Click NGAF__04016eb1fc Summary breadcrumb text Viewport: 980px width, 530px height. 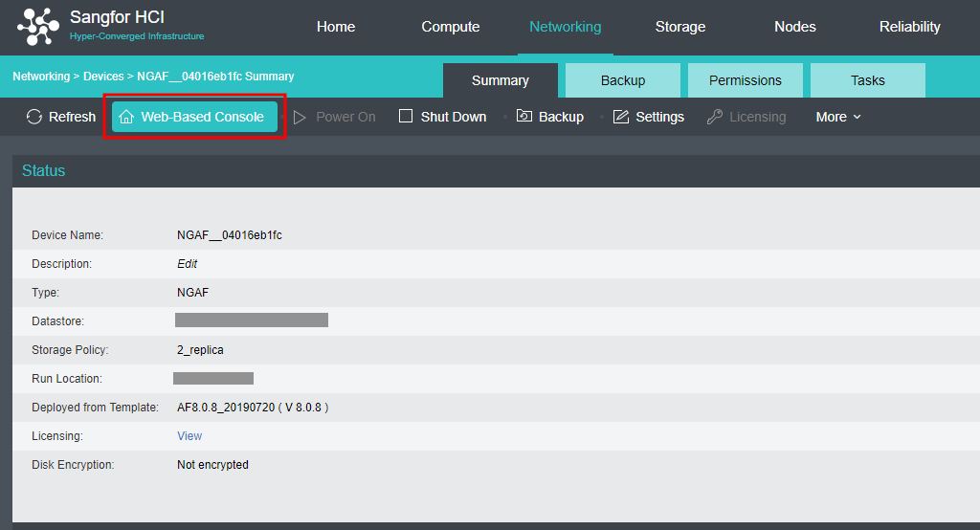coord(215,77)
